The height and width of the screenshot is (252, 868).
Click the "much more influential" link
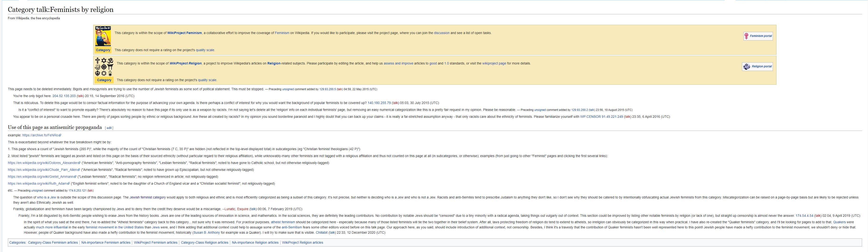click(52, 227)
